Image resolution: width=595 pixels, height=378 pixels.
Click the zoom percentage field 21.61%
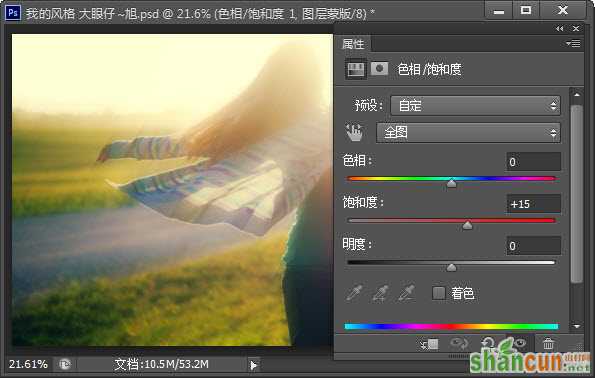[x=28, y=364]
